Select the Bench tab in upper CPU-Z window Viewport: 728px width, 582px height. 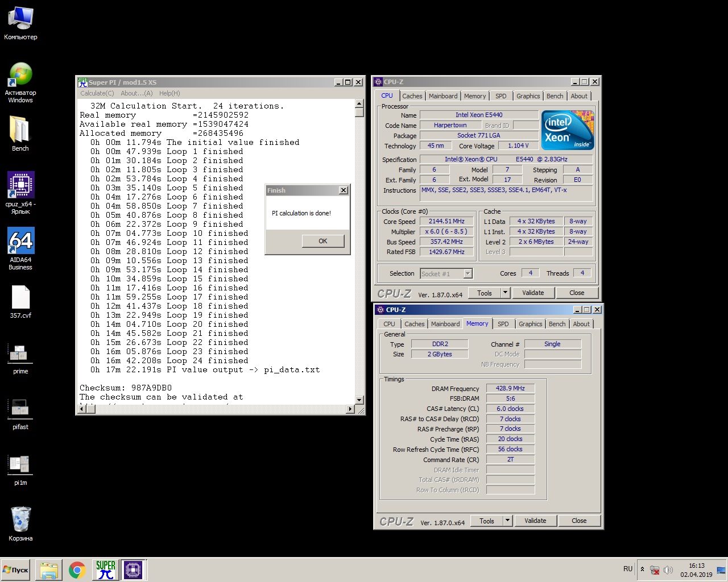[x=555, y=96]
